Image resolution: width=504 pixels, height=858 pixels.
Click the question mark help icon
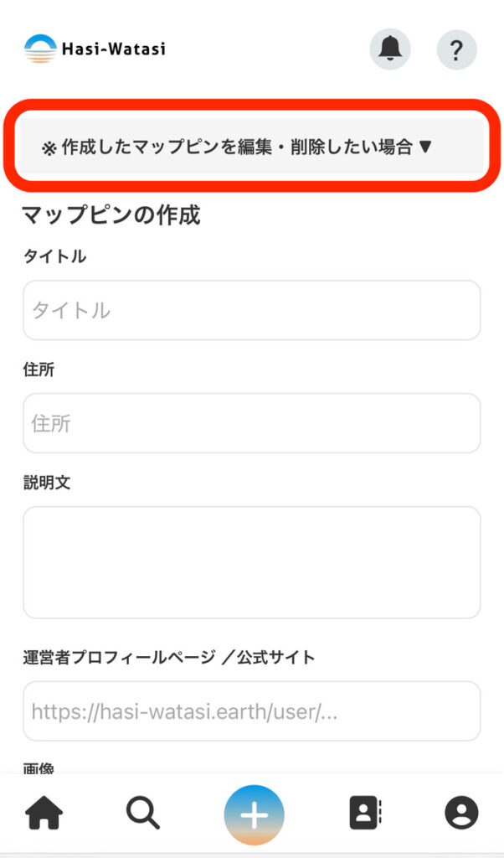click(456, 49)
